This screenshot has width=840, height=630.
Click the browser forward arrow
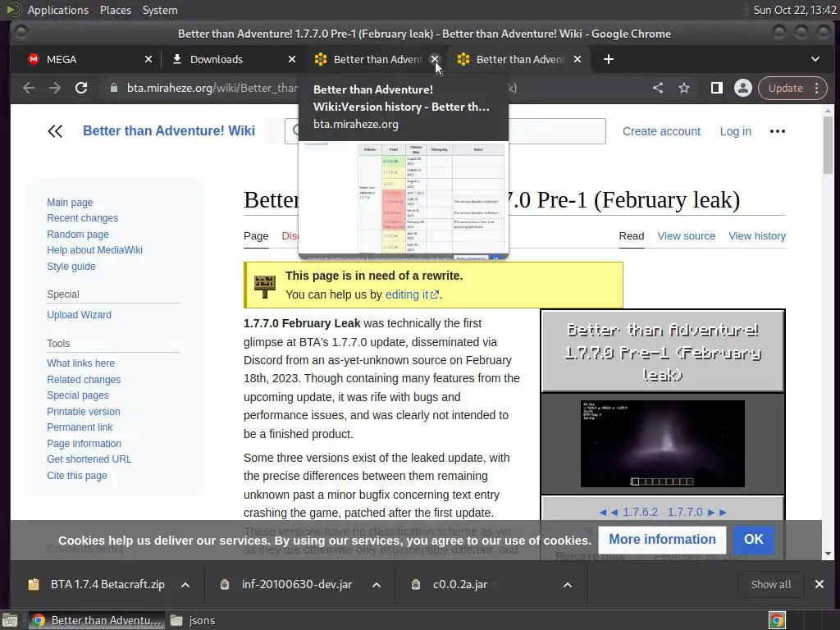(x=55, y=88)
